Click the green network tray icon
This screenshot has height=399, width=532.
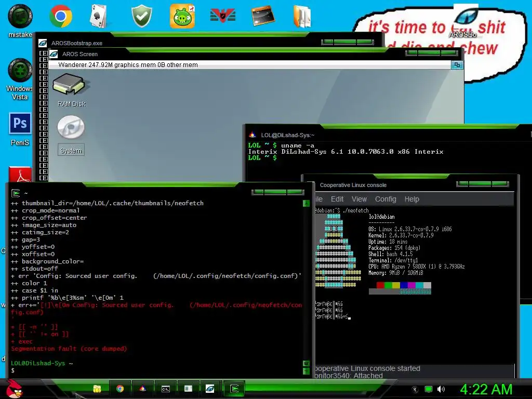pyautogui.click(x=429, y=390)
